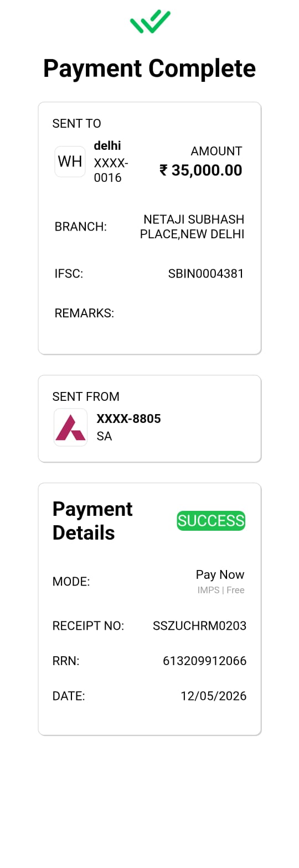Tap the green double checkmark icon
This screenshot has width=299, height=868.
(x=150, y=22)
